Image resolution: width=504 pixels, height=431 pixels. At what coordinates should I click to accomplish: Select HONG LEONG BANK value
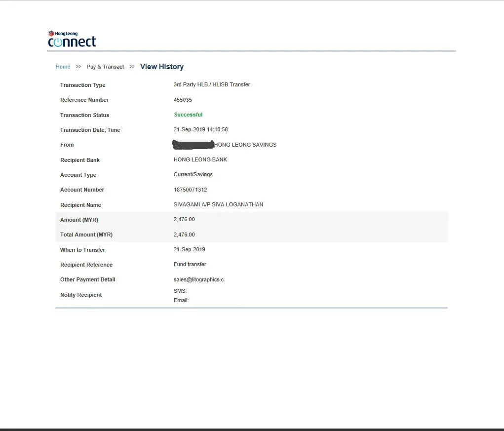pyautogui.click(x=200, y=160)
